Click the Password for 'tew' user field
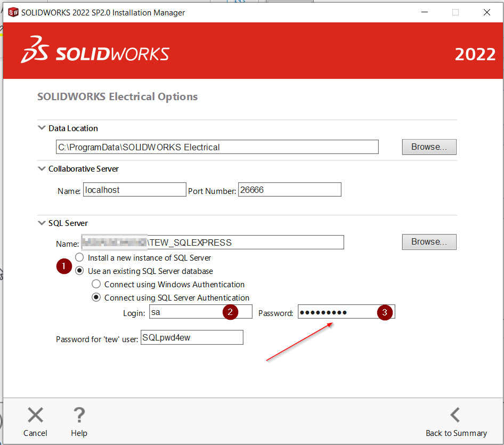The width and height of the screenshot is (504, 445). click(192, 337)
